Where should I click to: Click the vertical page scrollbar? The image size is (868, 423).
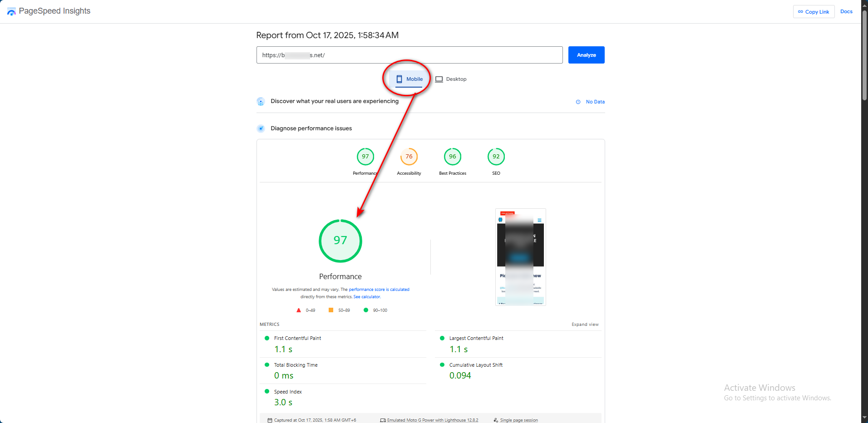(864, 54)
